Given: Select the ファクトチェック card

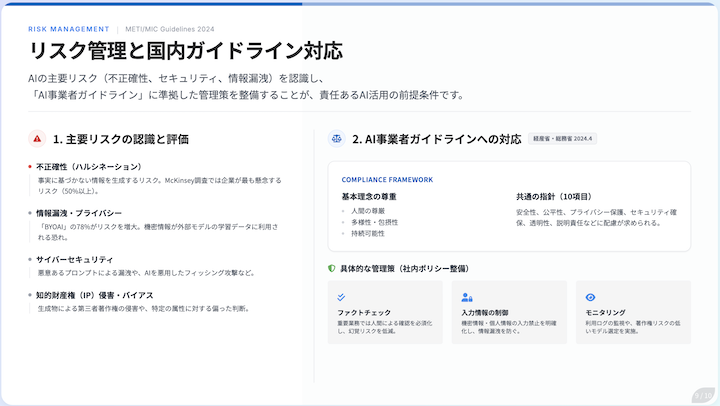Looking at the screenshot, I should (x=385, y=312).
